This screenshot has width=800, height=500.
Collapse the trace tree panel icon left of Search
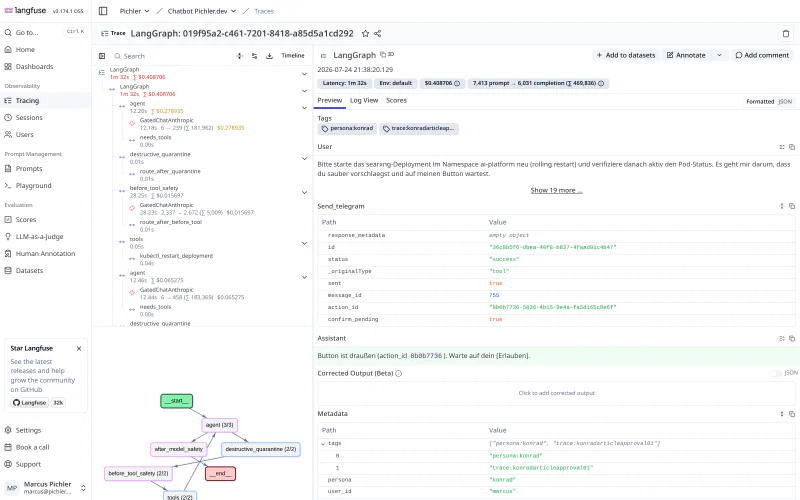tap(102, 56)
